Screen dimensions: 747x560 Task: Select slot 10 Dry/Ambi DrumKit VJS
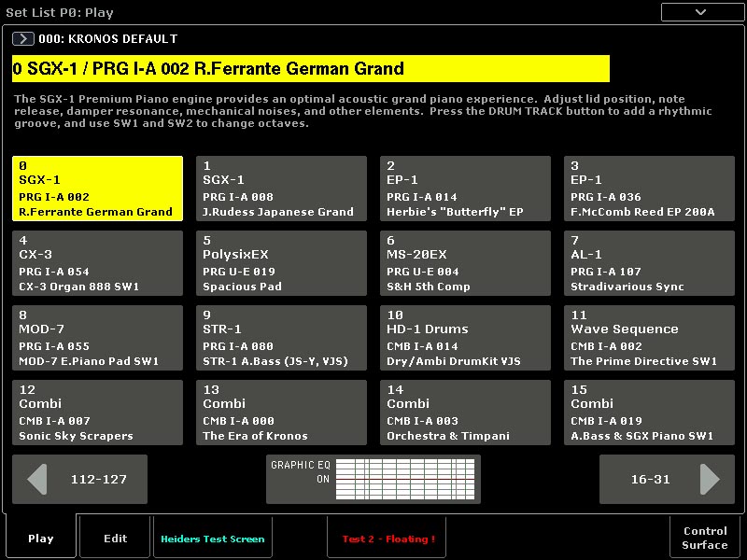pyautogui.click(x=465, y=338)
